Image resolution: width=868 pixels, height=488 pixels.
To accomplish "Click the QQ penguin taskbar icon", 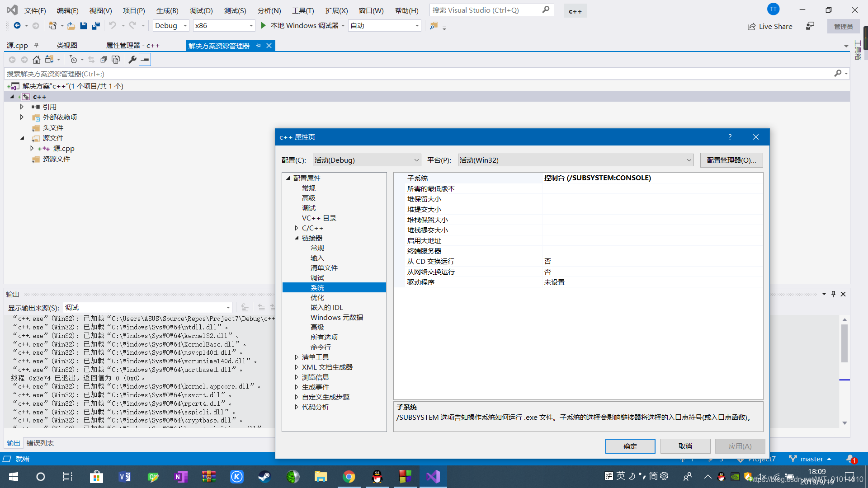I will [377, 477].
